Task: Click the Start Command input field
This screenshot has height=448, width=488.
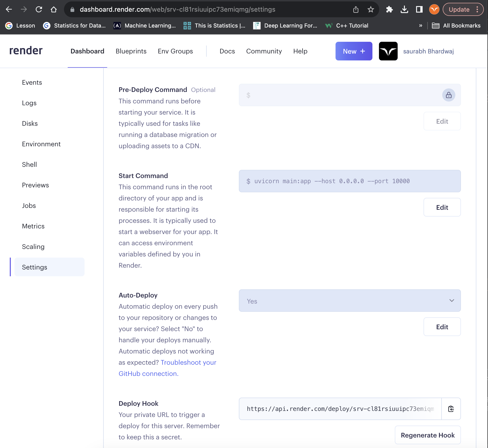Action: coord(349,181)
